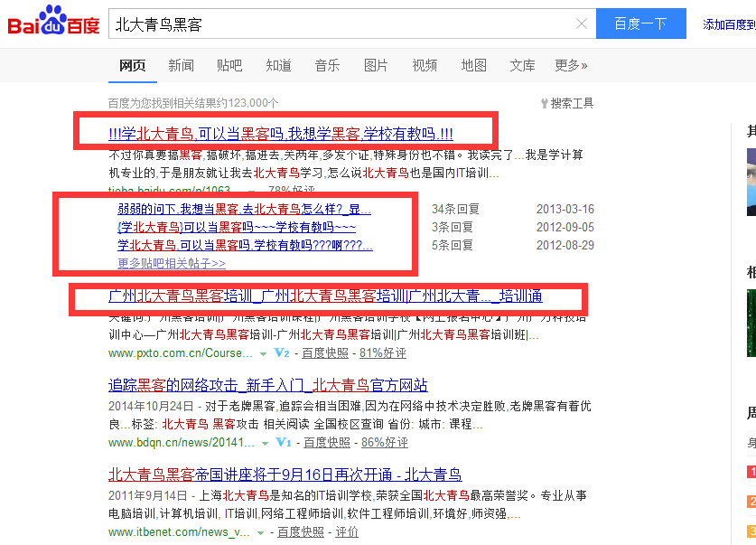The height and width of the screenshot is (545, 756).
Task: Open the V2 credibility badge on the pxto.com.cn result
Action: click(x=282, y=353)
